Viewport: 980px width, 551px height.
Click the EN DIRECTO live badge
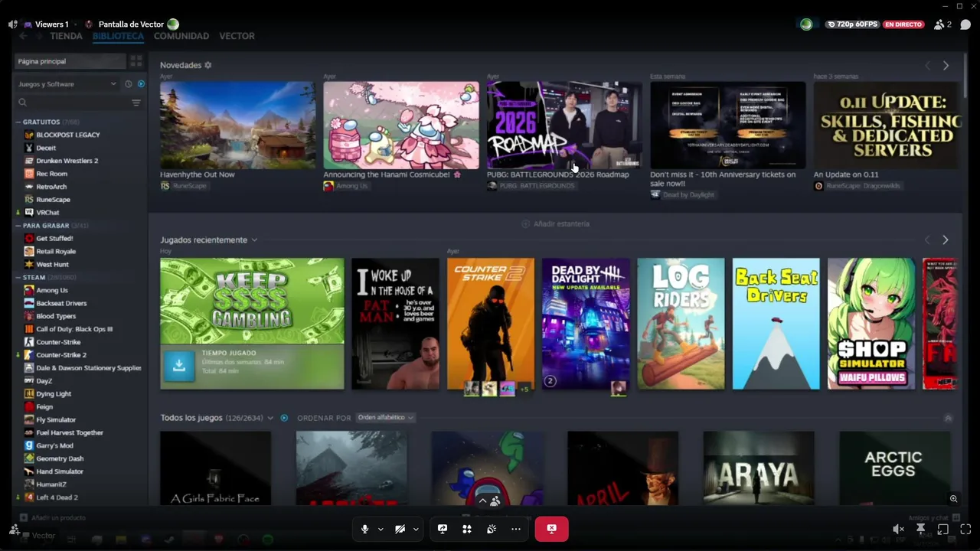click(x=903, y=24)
